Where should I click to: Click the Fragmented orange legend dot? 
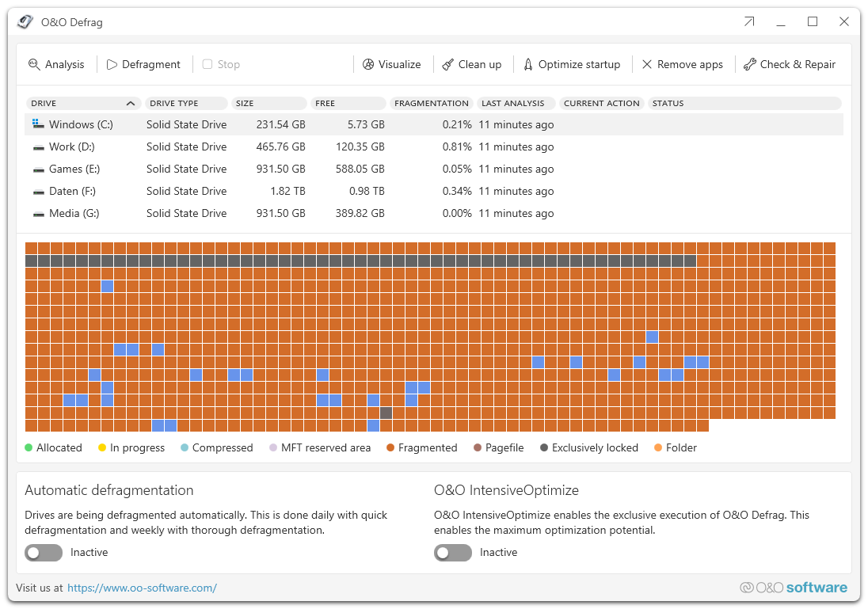click(x=390, y=448)
